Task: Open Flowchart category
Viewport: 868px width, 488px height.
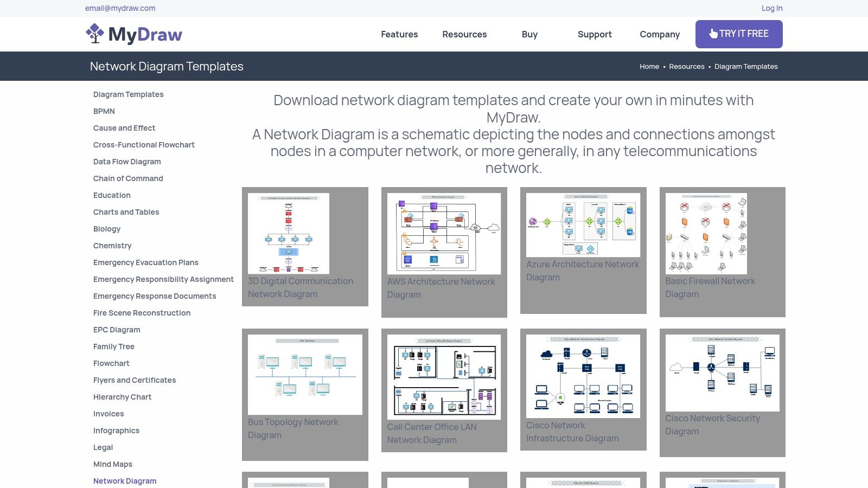Action: 111,363
